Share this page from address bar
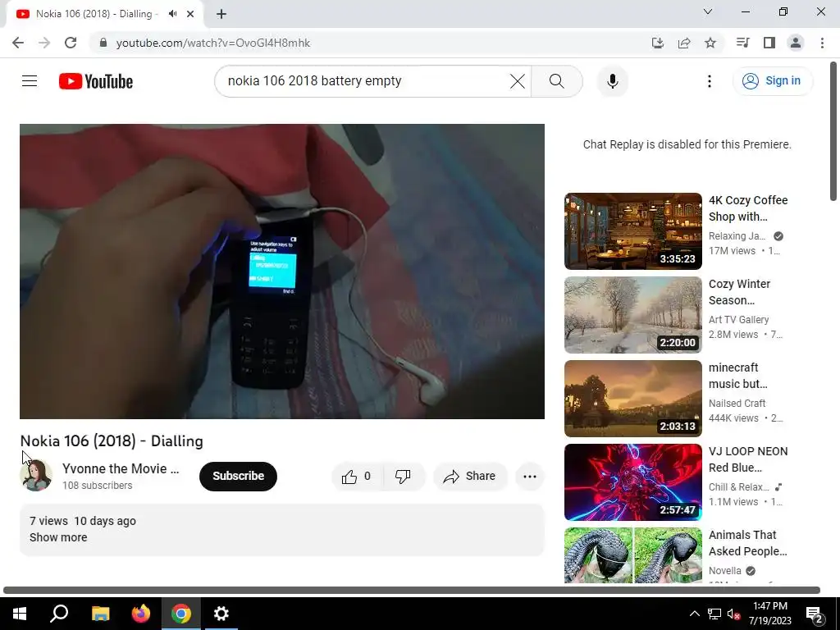This screenshot has width=840, height=630. click(683, 43)
